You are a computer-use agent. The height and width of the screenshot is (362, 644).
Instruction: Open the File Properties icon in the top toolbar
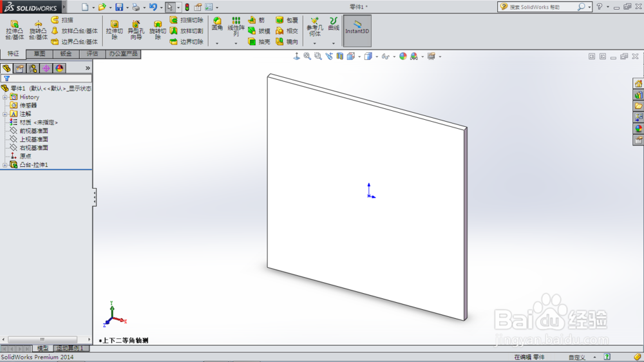[x=198, y=7]
